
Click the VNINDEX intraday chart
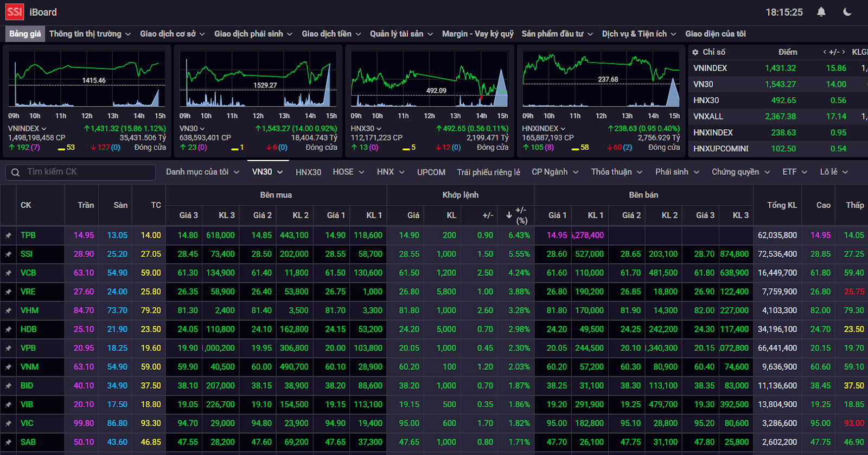(87, 79)
